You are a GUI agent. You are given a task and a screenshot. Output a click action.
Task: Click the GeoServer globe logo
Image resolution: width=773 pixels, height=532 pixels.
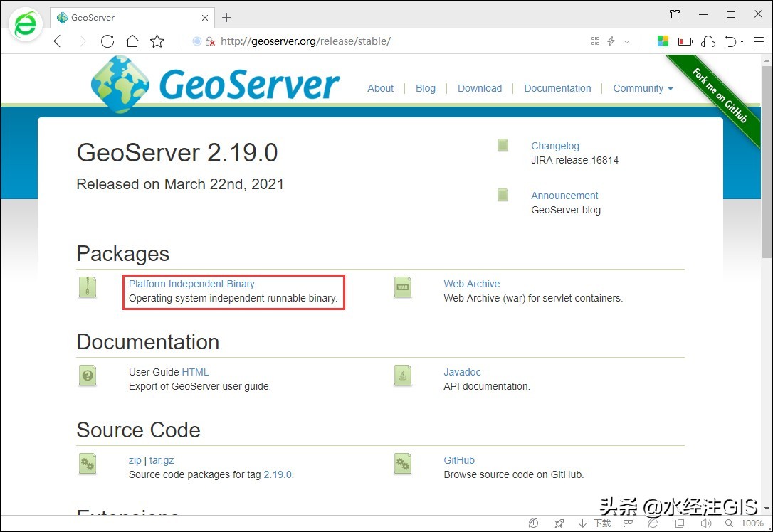click(120, 84)
